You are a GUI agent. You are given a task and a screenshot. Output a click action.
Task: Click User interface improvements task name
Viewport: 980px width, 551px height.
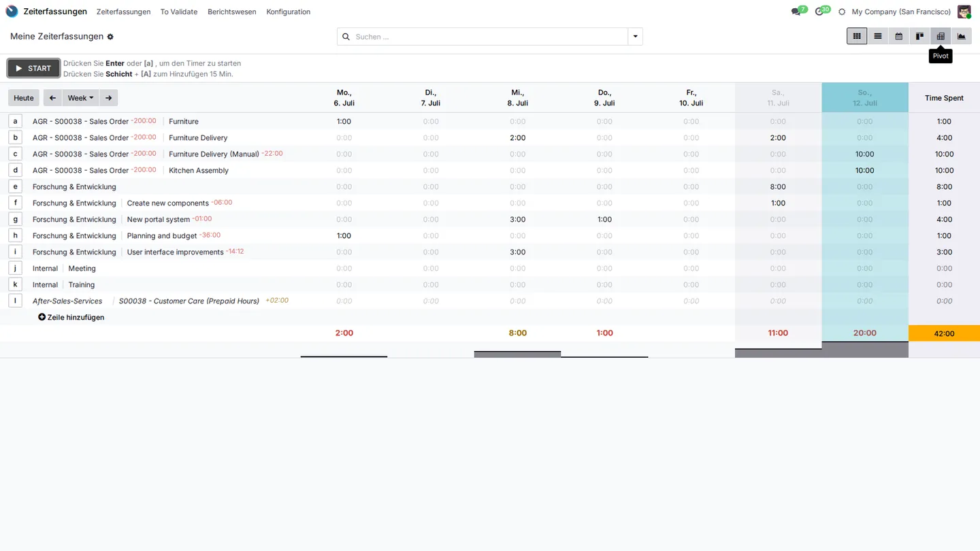(x=176, y=252)
